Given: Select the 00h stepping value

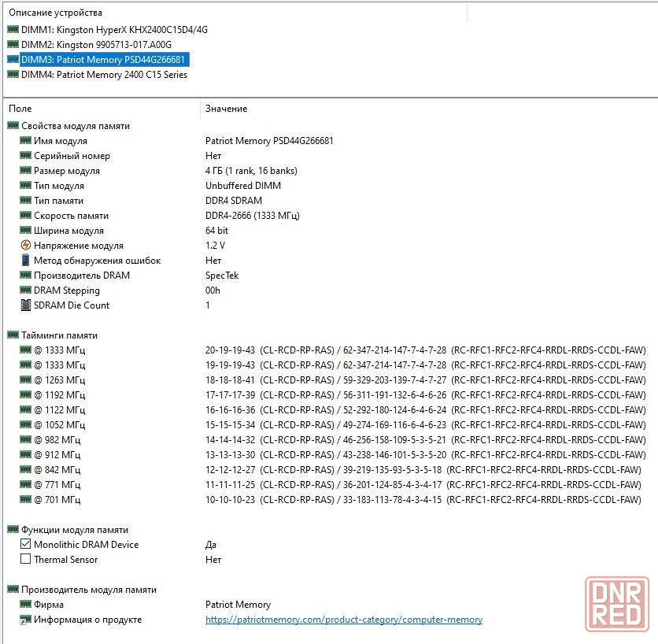Looking at the screenshot, I should coord(213,291).
